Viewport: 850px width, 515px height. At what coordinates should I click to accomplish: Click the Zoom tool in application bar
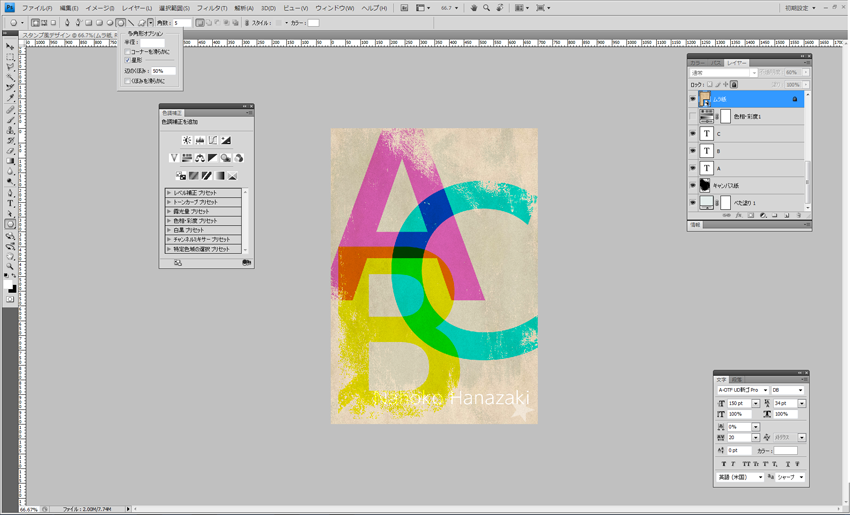tap(486, 8)
